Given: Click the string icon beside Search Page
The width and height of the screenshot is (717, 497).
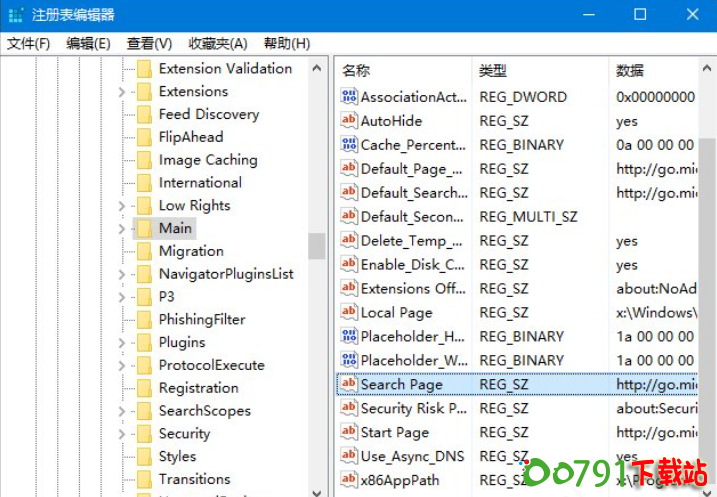Looking at the screenshot, I should (x=349, y=384).
